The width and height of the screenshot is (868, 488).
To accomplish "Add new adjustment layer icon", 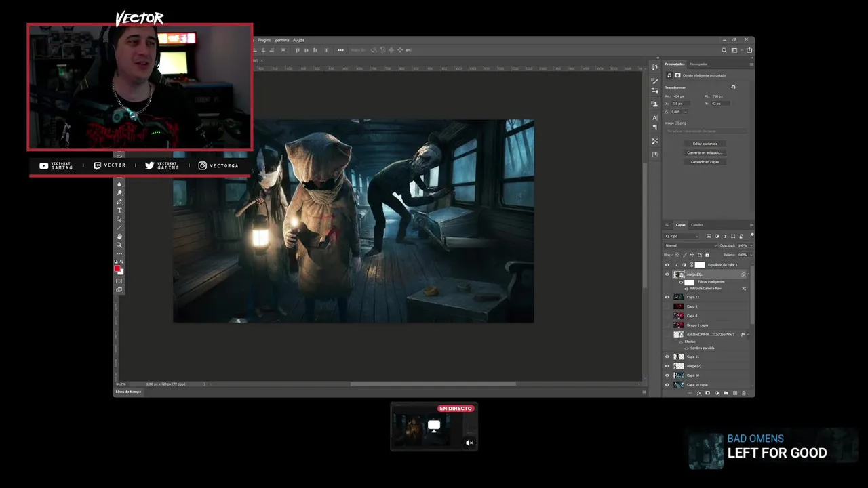I will pos(717,393).
